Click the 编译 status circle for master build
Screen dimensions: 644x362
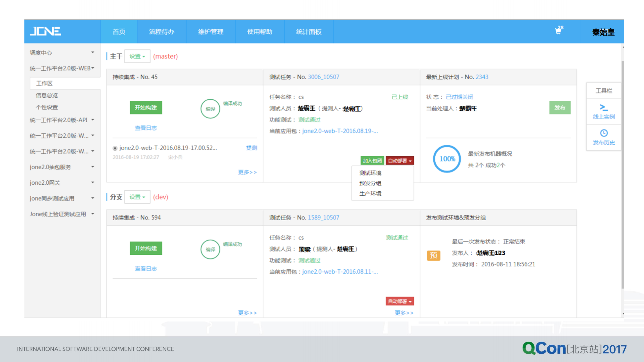click(210, 108)
